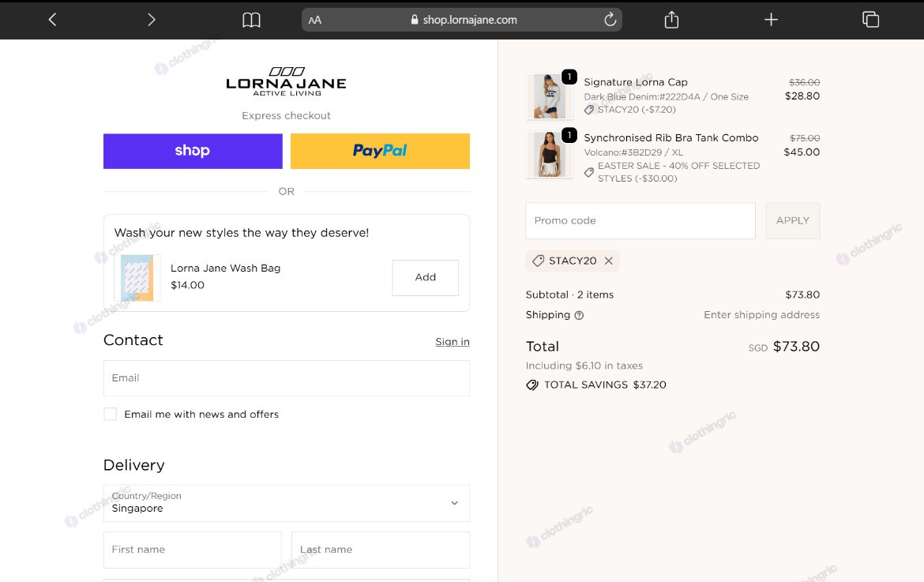Tap the AA reader text size button
The width and height of the screenshot is (924, 582).
pyautogui.click(x=315, y=20)
